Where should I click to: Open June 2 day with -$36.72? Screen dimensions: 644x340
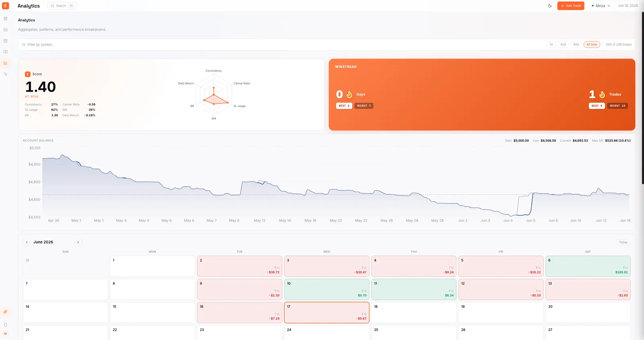(x=239, y=266)
